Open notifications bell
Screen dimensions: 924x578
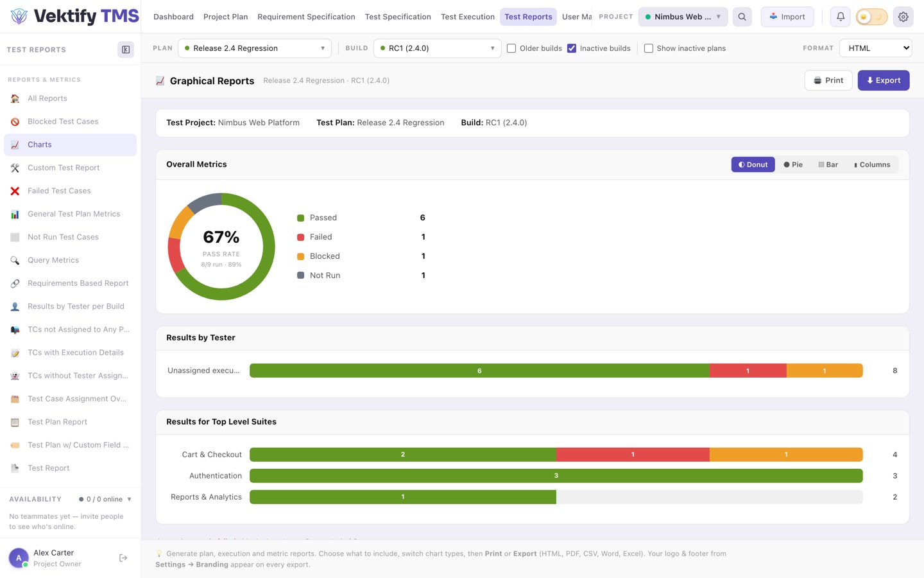coord(841,17)
